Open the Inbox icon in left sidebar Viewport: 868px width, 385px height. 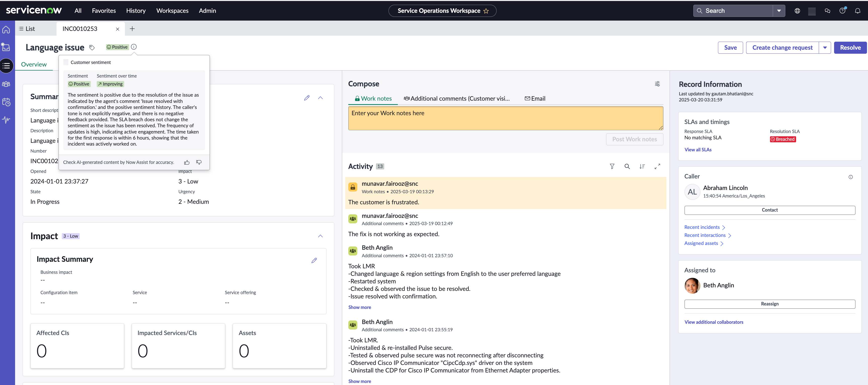pos(6,47)
